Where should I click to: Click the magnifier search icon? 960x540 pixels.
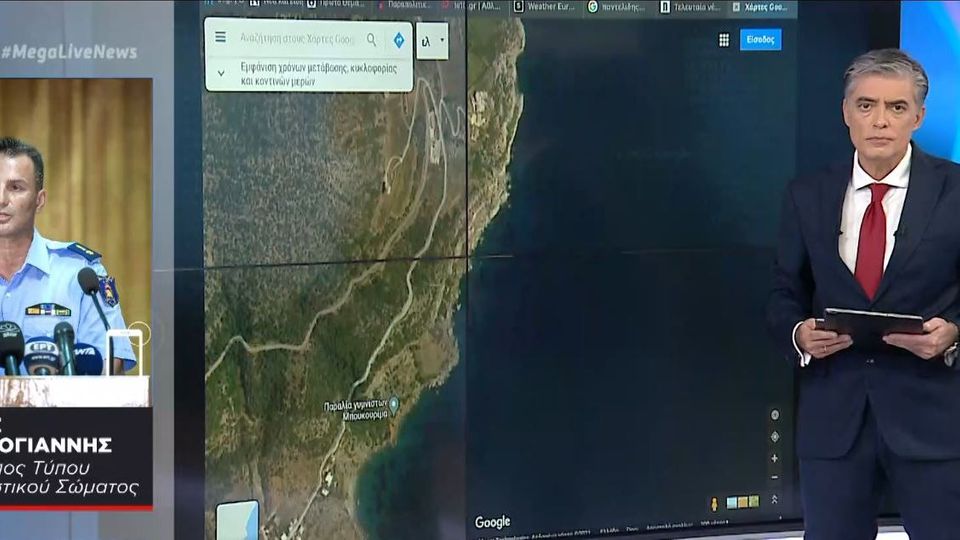point(371,40)
